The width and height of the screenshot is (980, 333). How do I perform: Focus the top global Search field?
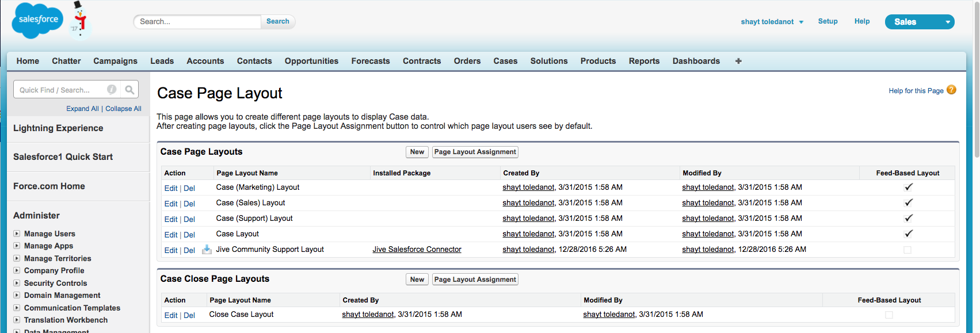click(197, 22)
